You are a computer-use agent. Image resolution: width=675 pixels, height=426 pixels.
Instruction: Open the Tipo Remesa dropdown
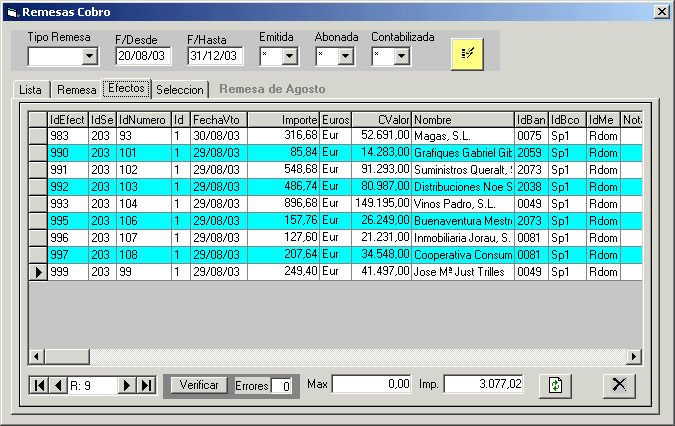[x=89, y=56]
